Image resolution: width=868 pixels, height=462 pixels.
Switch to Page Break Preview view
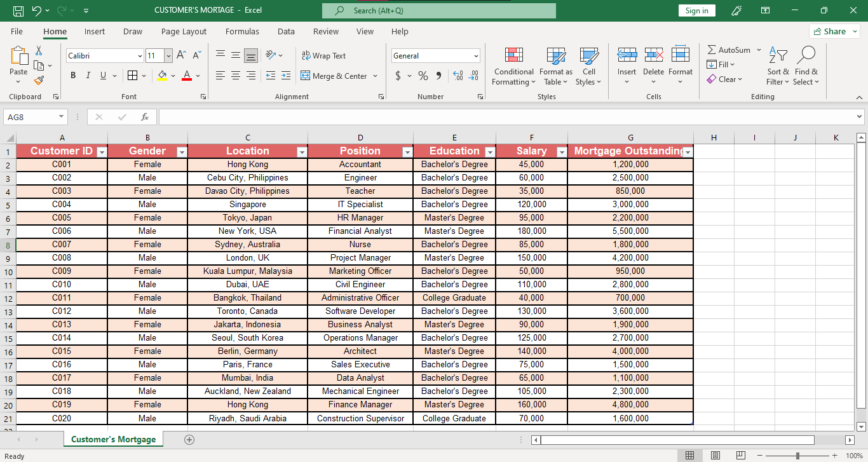740,455
